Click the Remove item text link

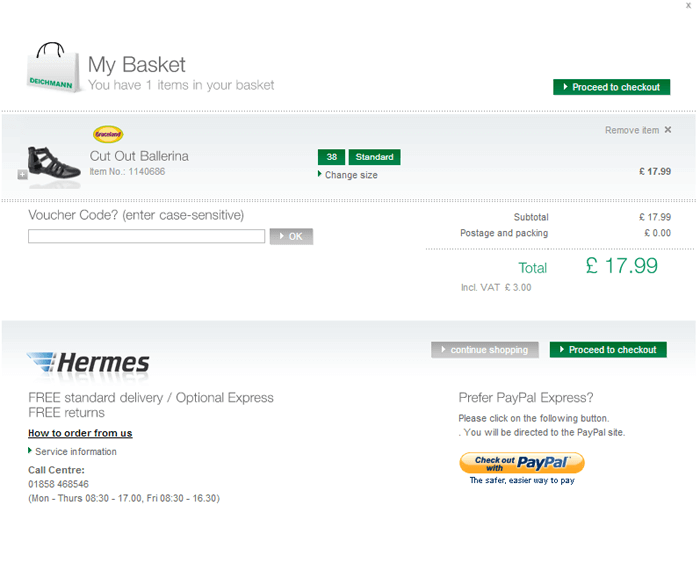click(x=632, y=130)
